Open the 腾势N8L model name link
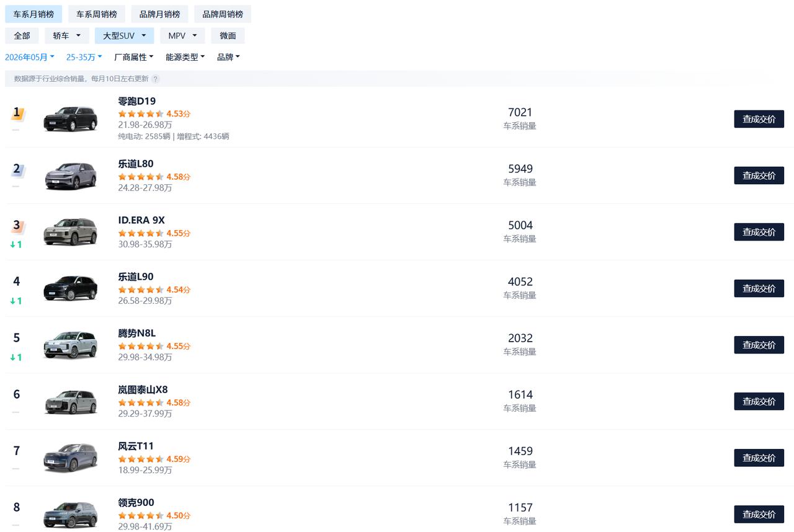This screenshot has width=794, height=532. [136, 333]
